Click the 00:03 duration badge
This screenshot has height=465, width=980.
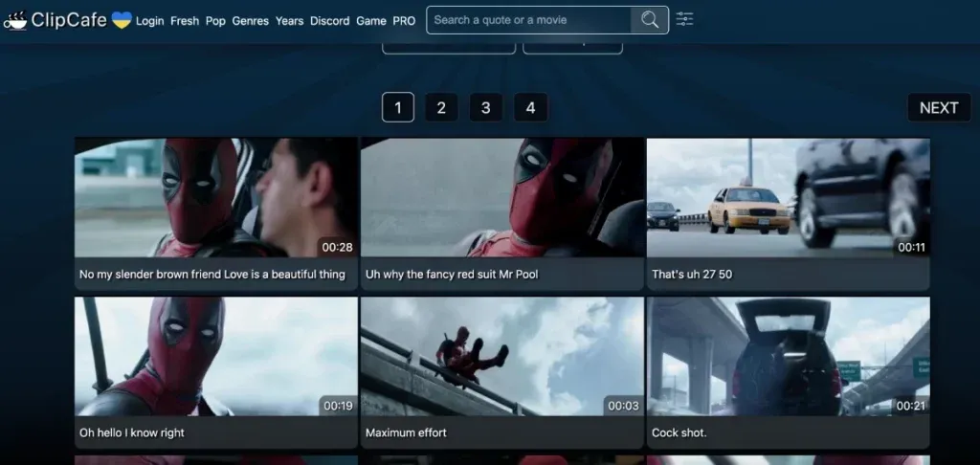[x=624, y=407]
